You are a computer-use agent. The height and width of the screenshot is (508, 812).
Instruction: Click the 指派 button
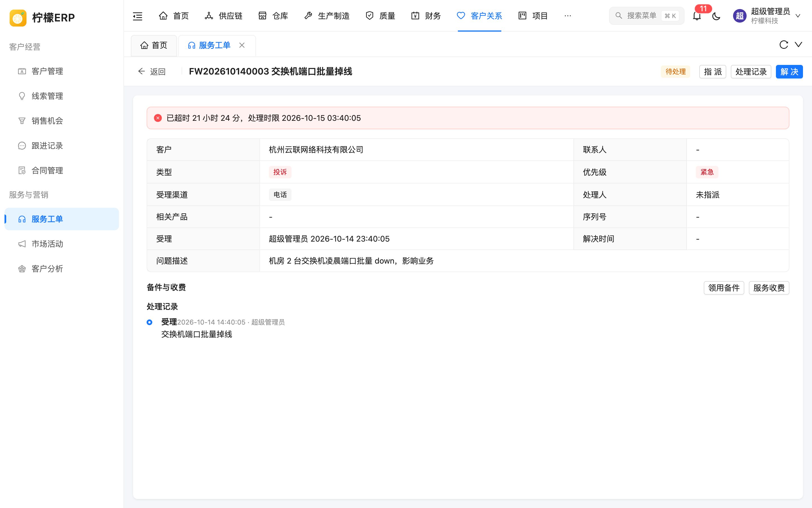[x=713, y=72]
